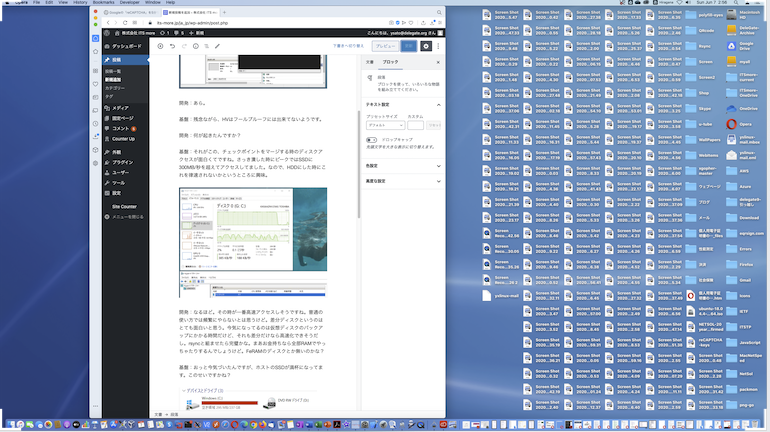The image size is (770, 432).
Task: Open the three-dot options menu in editor
Action: coord(439,46)
